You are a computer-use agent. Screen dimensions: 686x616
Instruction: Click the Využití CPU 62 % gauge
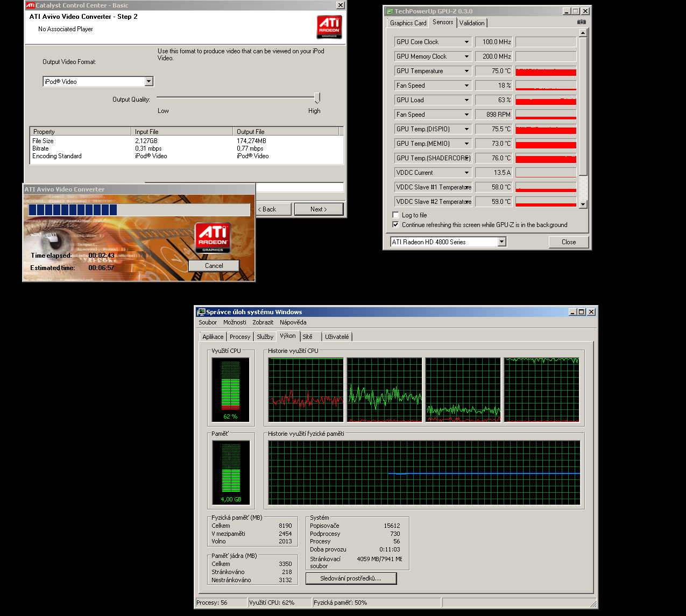pos(230,389)
